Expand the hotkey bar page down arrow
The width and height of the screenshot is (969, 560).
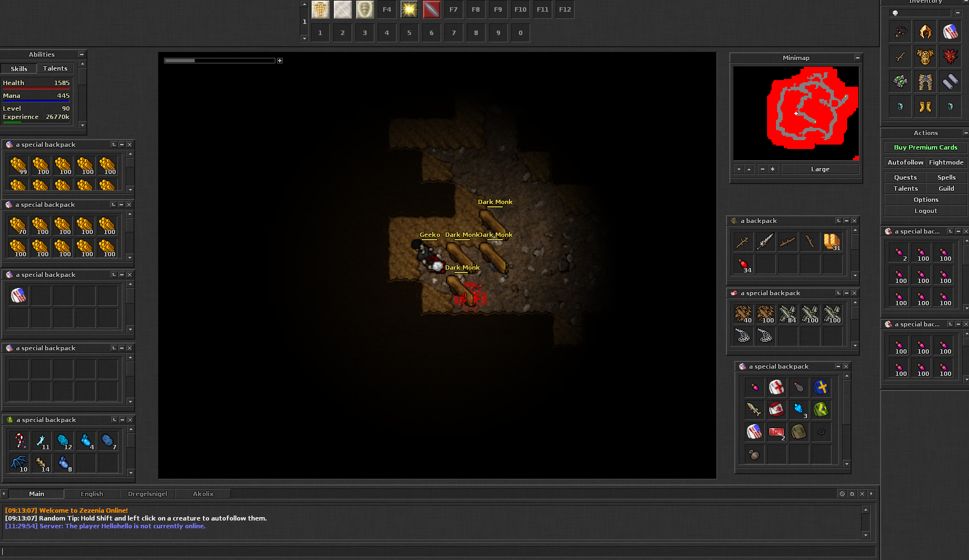coord(304,38)
